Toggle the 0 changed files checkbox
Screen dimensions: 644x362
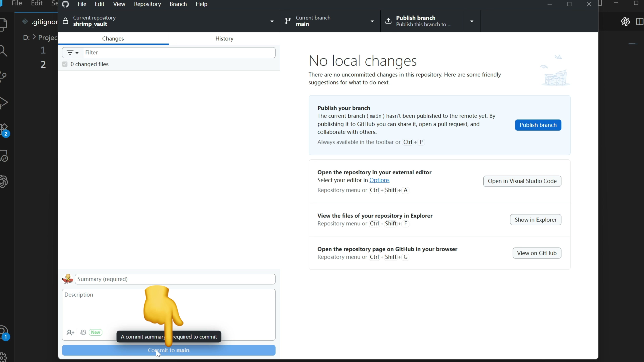point(65,64)
